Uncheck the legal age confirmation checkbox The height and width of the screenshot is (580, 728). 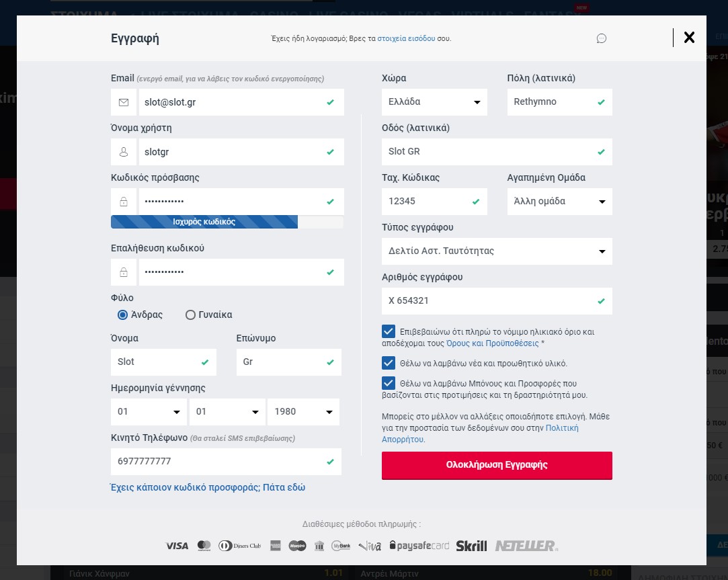click(388, 331)
